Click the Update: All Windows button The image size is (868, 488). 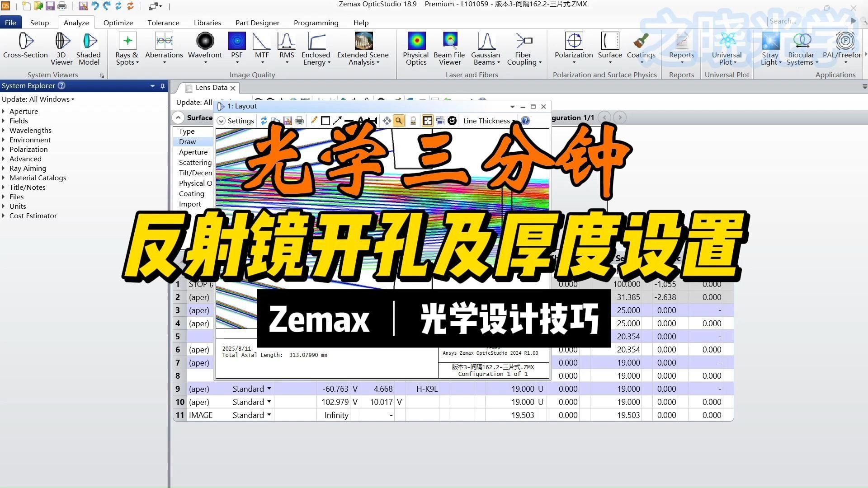(38, 99)
